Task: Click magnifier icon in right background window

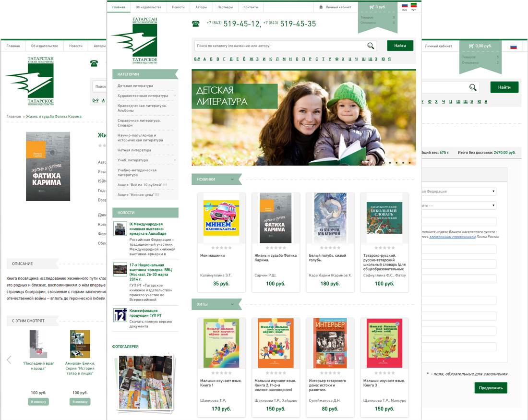Action: 473,87
